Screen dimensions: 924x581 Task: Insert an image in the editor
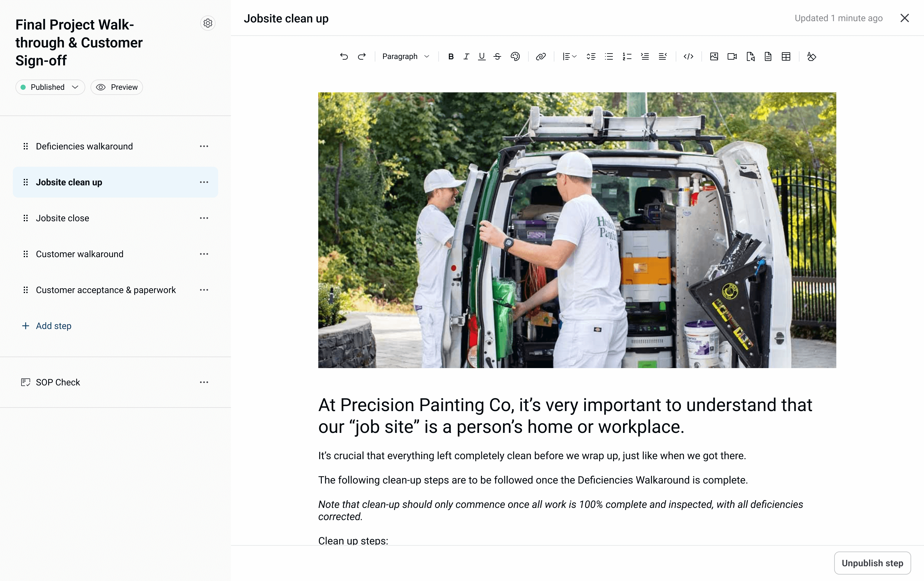click(x=714, y=57)
